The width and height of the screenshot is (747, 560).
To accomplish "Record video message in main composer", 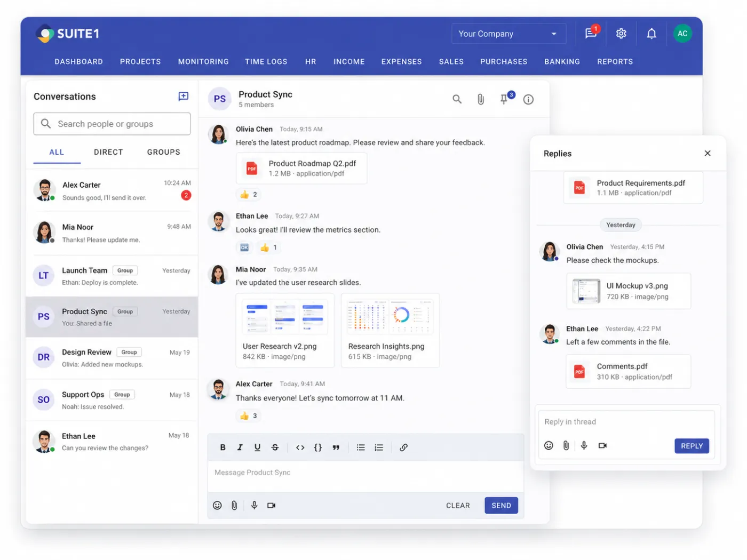I will click(271, 506).
